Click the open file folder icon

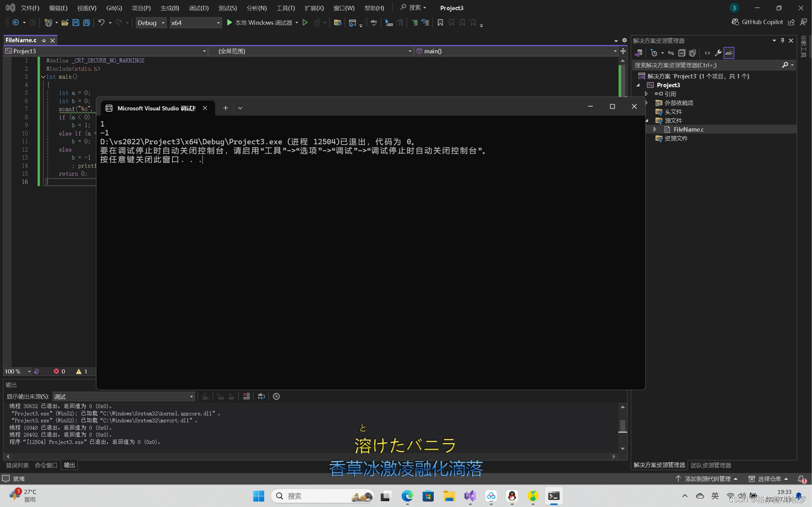[x=65, y=23]
